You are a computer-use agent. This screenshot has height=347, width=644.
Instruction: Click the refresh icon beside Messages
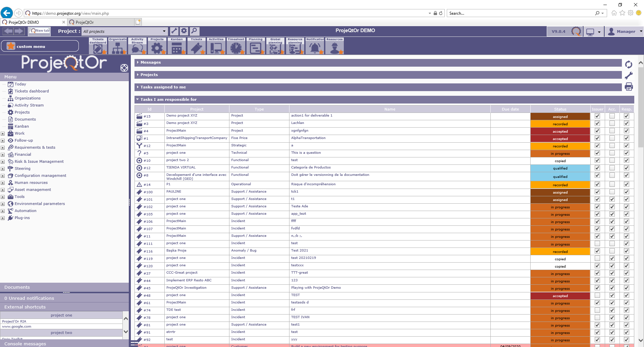(629, 64)
